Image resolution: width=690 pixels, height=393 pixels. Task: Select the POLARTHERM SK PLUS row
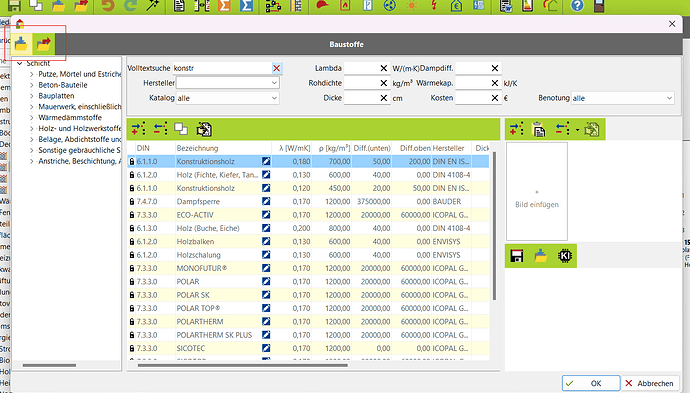click(308, 335)
